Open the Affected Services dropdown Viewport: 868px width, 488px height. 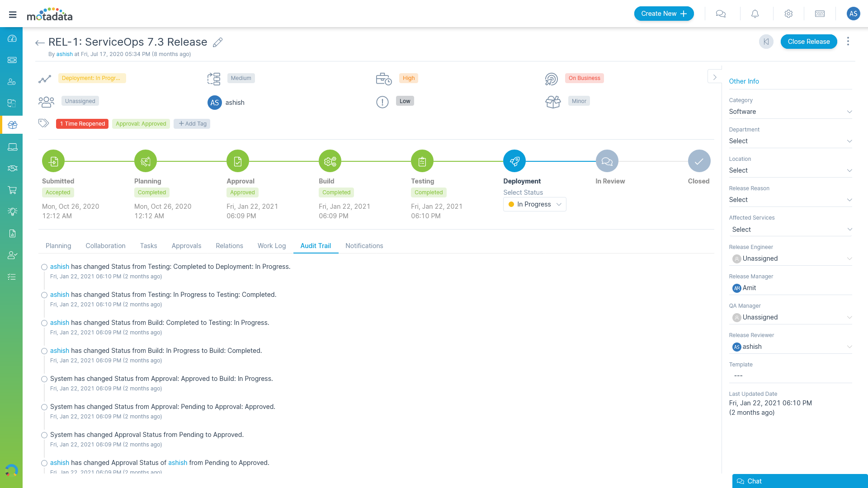790,230
